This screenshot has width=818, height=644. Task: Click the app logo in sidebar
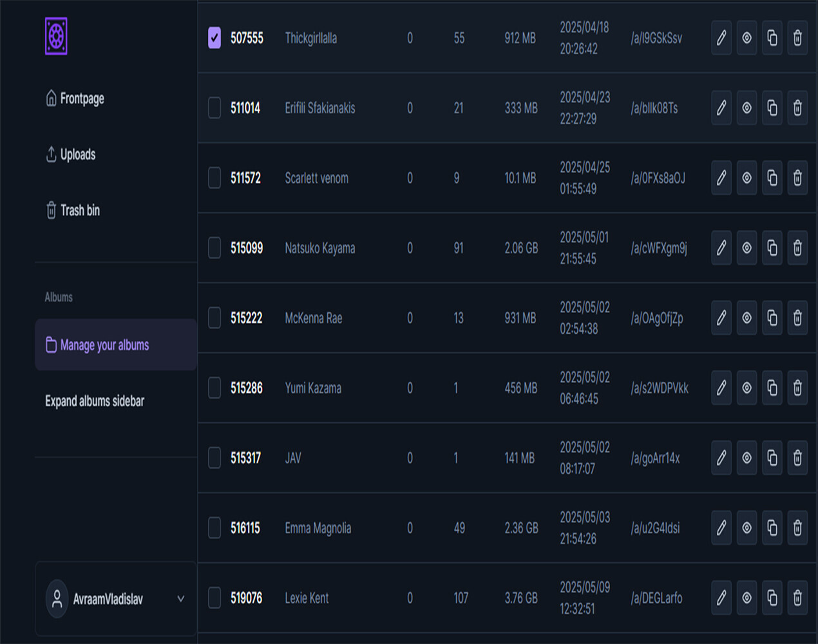point(56,36)
